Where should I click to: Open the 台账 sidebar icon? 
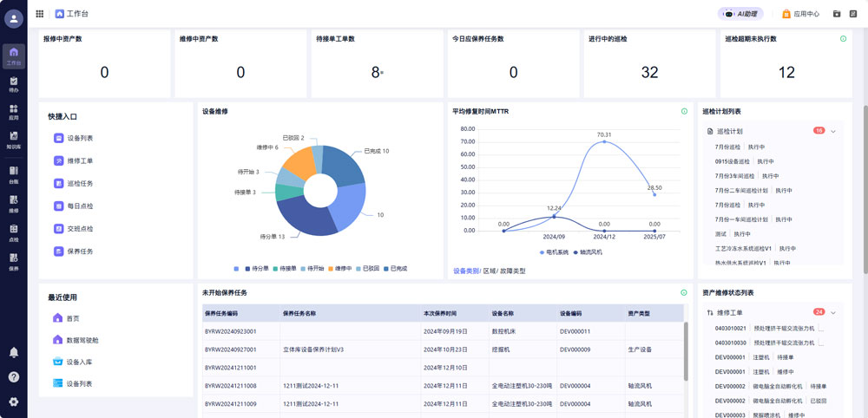13,173
